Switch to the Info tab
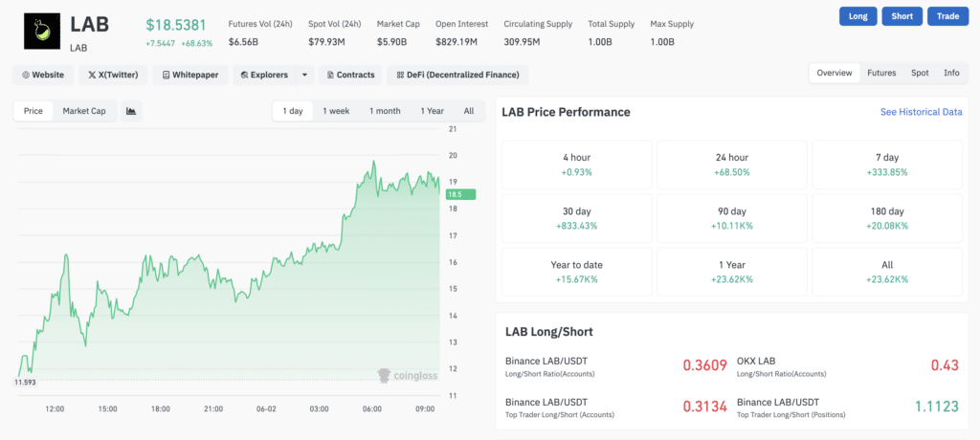 951,73
